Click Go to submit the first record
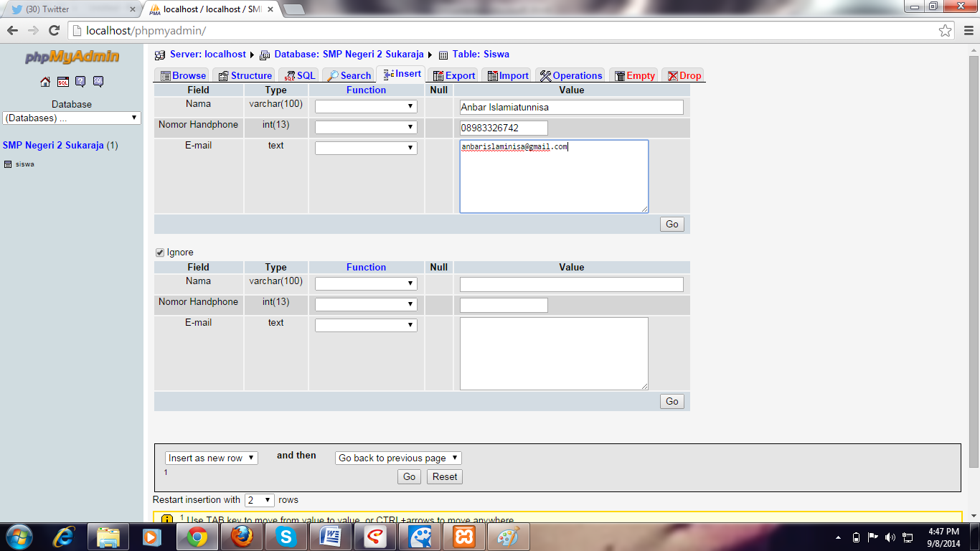The width and height of the screenshot is (980, 551). click(671, 224)
